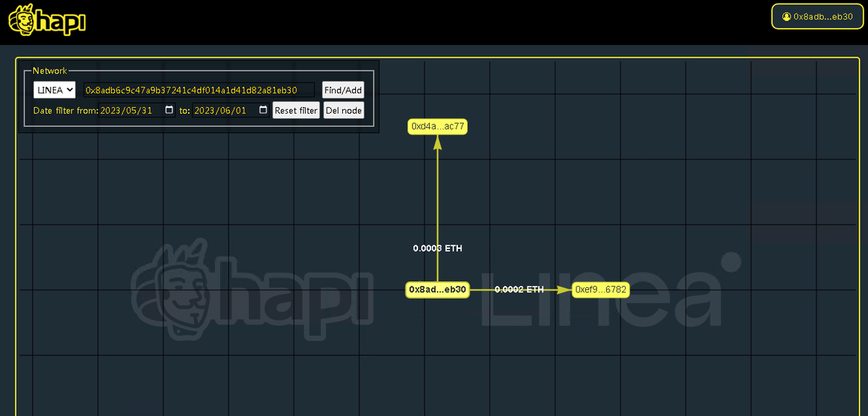Open calendar picker for from date

[169, 111]
